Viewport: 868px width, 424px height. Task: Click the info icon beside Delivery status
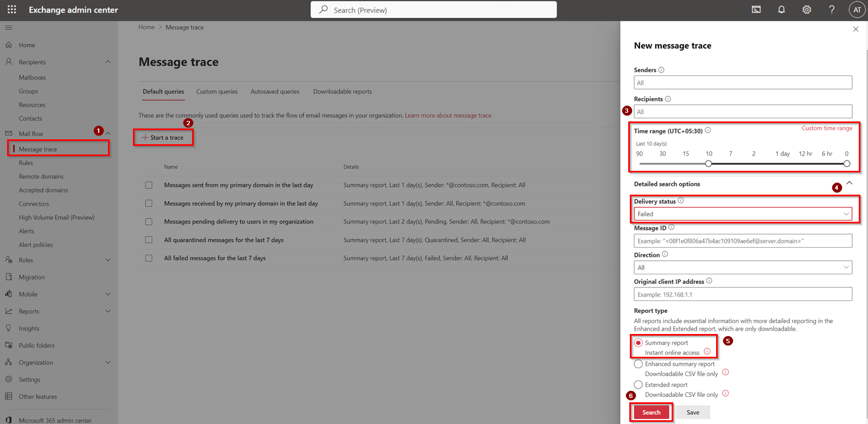pos(681,201)
